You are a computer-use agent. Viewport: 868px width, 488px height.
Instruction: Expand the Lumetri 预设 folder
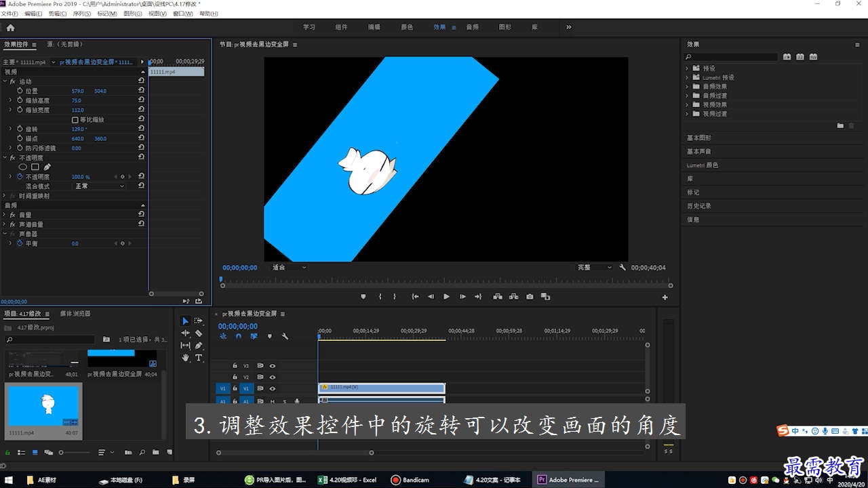687,77
